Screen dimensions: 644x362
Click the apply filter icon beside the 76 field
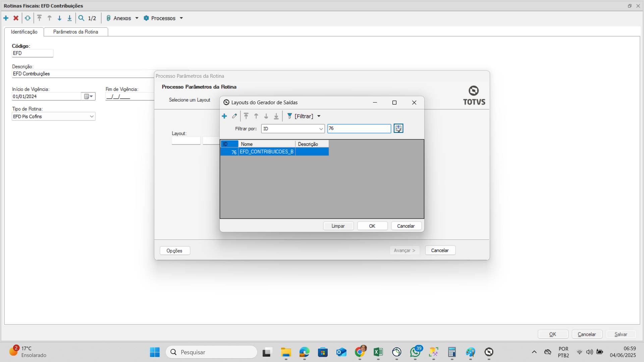(398, 128)
